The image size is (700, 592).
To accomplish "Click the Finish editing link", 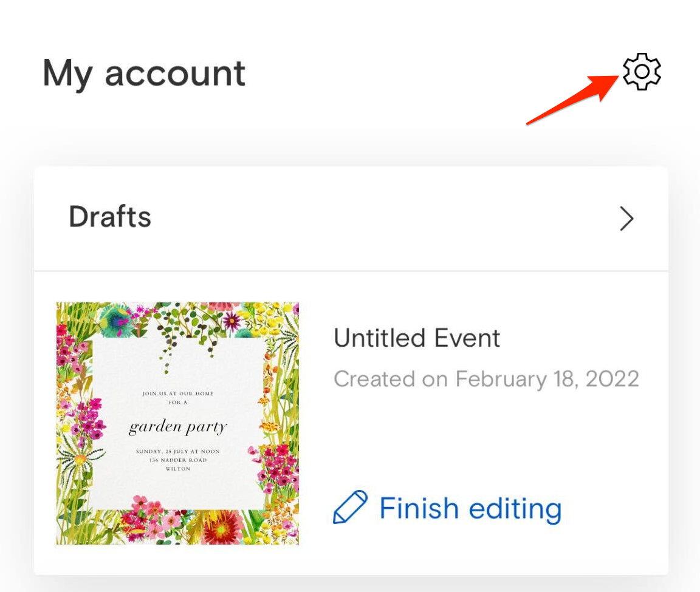I will [447, 508].
